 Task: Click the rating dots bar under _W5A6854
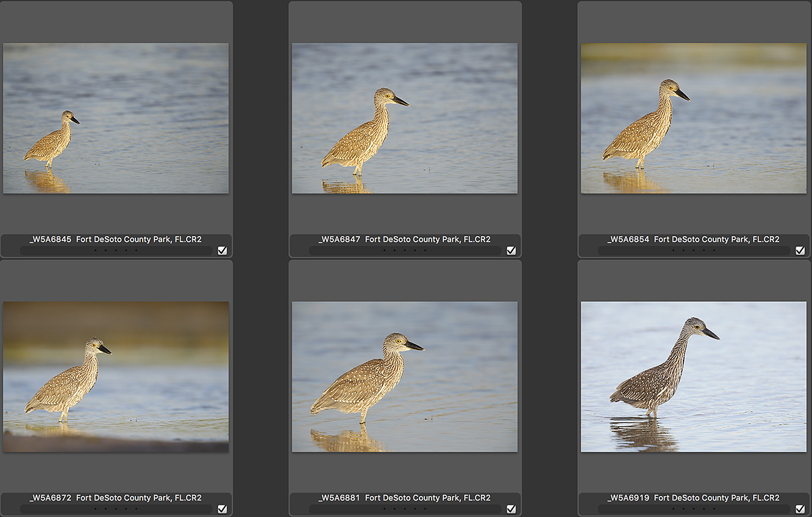point(694,250)
